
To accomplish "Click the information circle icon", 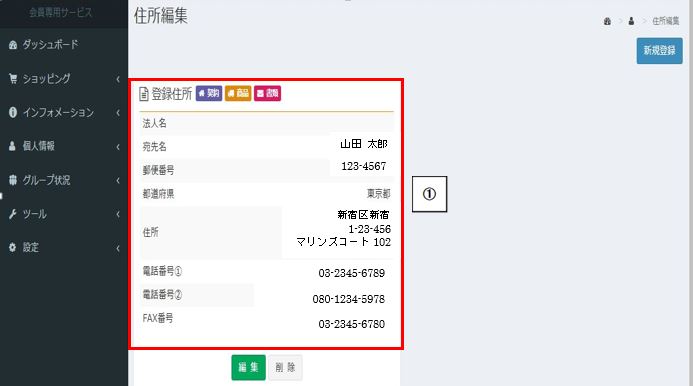I will [x=13, y=112].
